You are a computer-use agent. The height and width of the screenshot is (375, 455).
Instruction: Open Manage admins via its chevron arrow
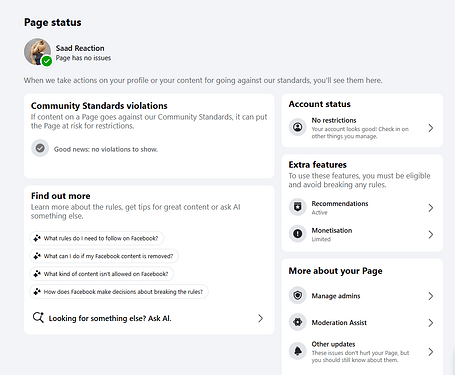tap(431, 296)
